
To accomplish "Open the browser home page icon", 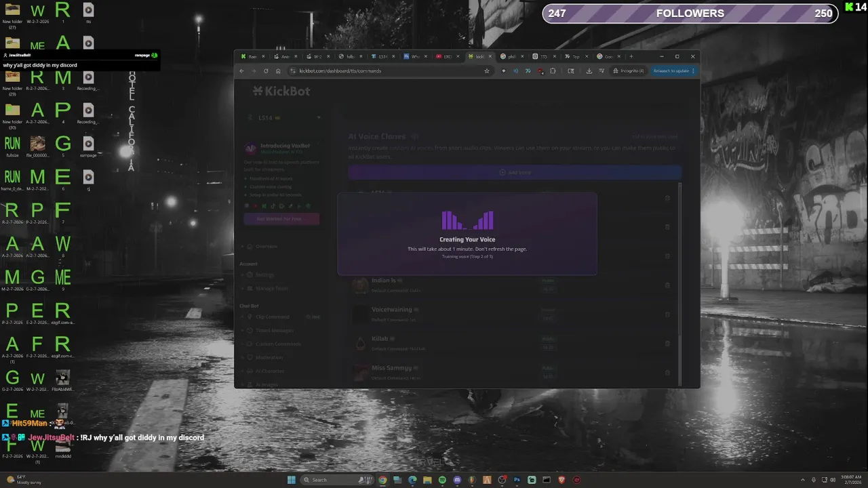I will pos(278,70).
